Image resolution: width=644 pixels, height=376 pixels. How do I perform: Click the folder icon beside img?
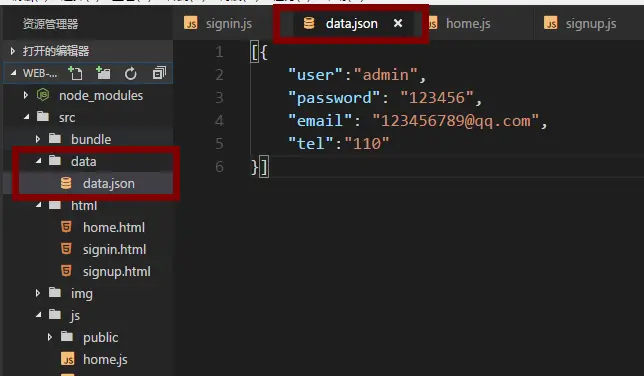pyautogui.click(x=55, y=293)
